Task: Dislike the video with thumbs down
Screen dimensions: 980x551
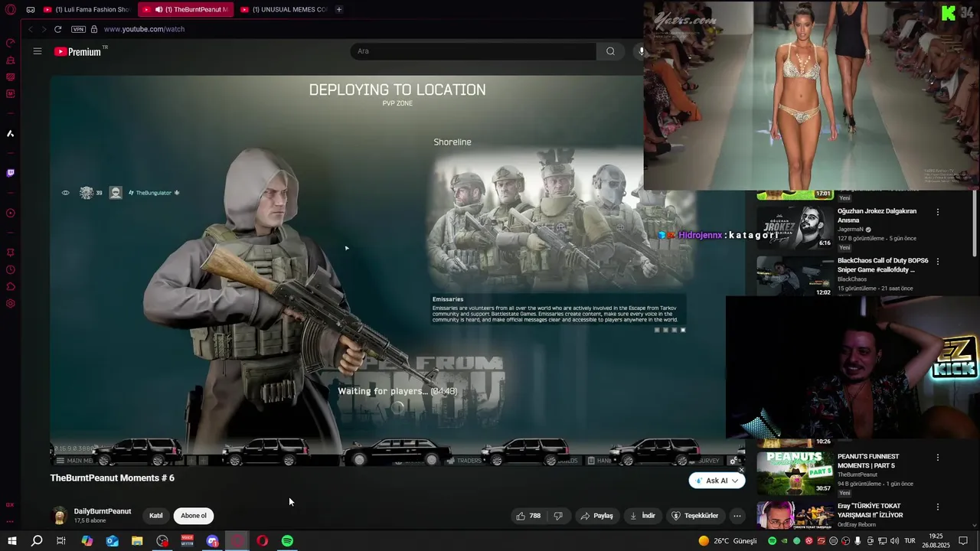Action: coord(558,516)
